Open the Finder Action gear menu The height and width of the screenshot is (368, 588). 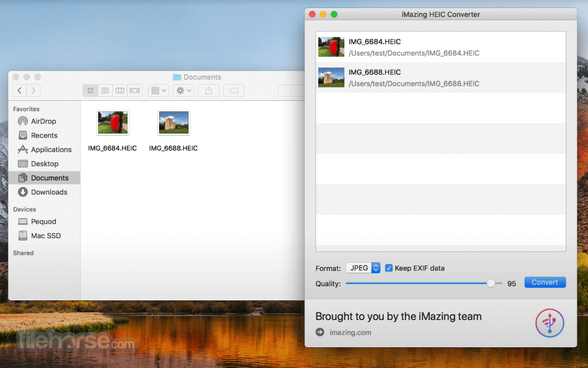[x=183, y=91]
